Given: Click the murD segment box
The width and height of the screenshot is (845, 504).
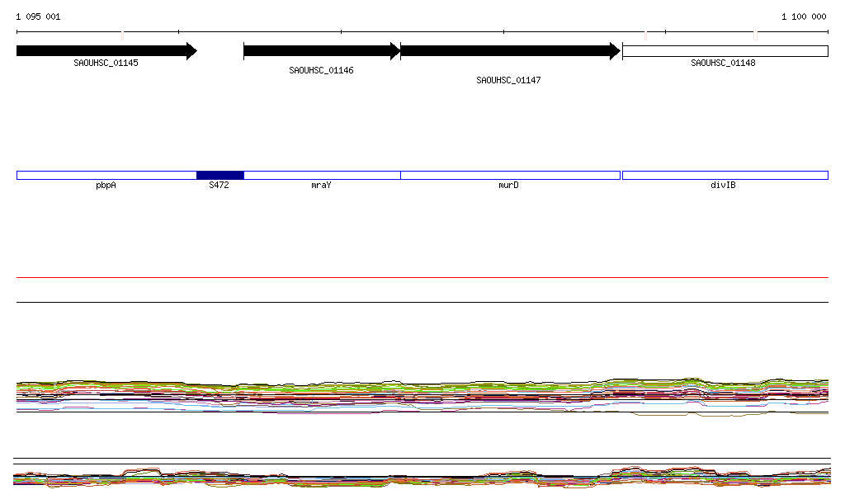Looking at the screenshot, I should pyautogui.click(x=510, y=175).
